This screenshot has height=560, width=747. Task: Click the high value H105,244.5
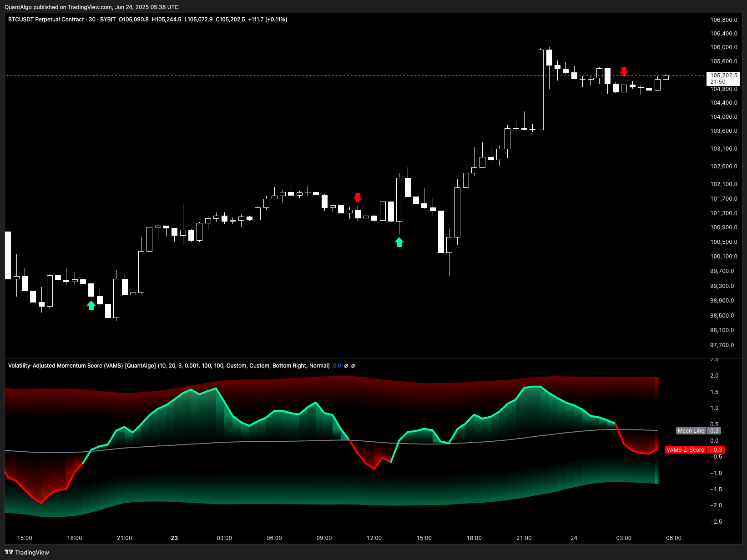pos(167,20)
